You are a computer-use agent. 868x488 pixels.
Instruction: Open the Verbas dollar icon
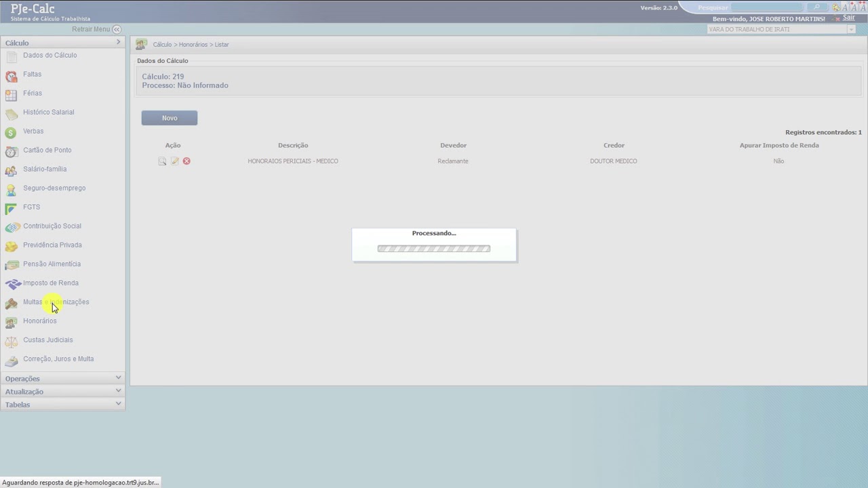click(11, 134)
